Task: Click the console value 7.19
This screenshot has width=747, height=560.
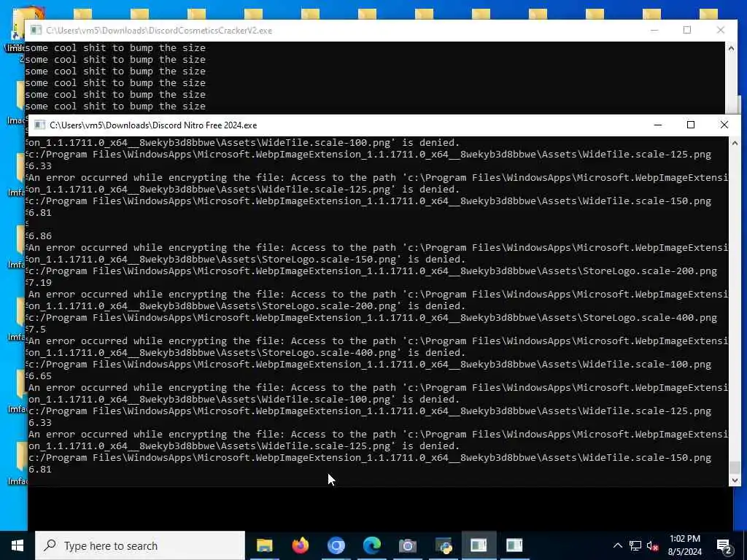Action: point(40,283)
